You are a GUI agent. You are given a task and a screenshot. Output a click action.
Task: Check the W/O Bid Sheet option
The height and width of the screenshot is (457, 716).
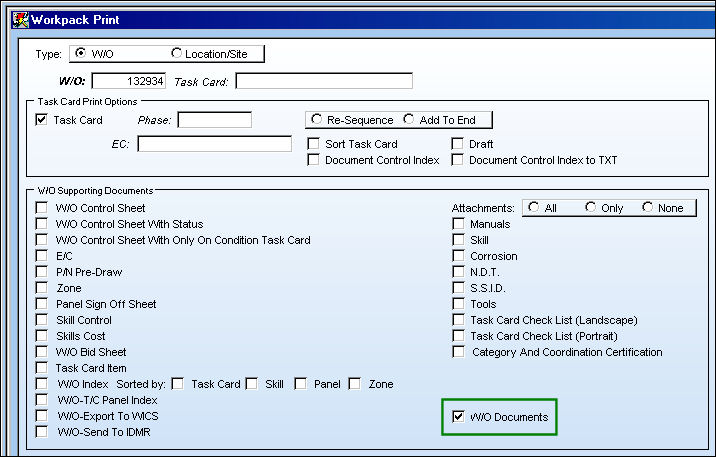[42, 352]
